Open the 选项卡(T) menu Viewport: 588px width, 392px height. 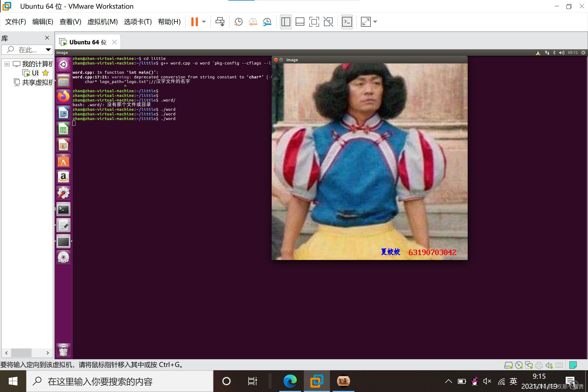(x=138, y=22)
